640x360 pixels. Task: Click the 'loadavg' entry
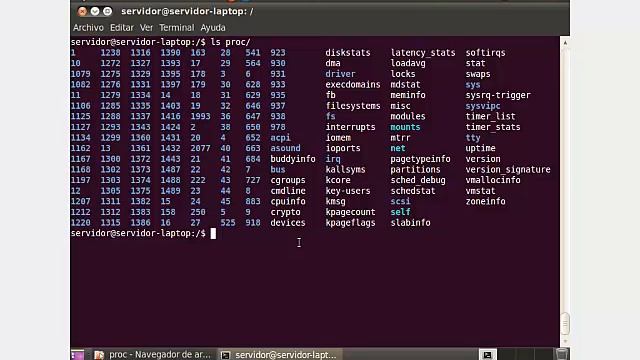click(408, 64)
